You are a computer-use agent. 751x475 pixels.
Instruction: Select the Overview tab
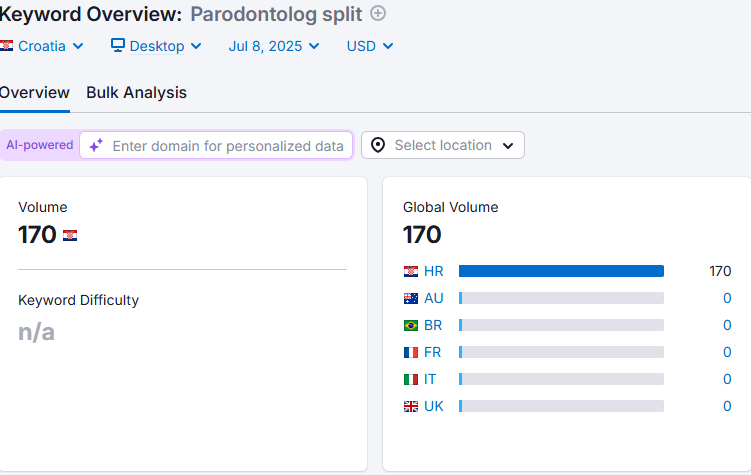coord(34,93)
